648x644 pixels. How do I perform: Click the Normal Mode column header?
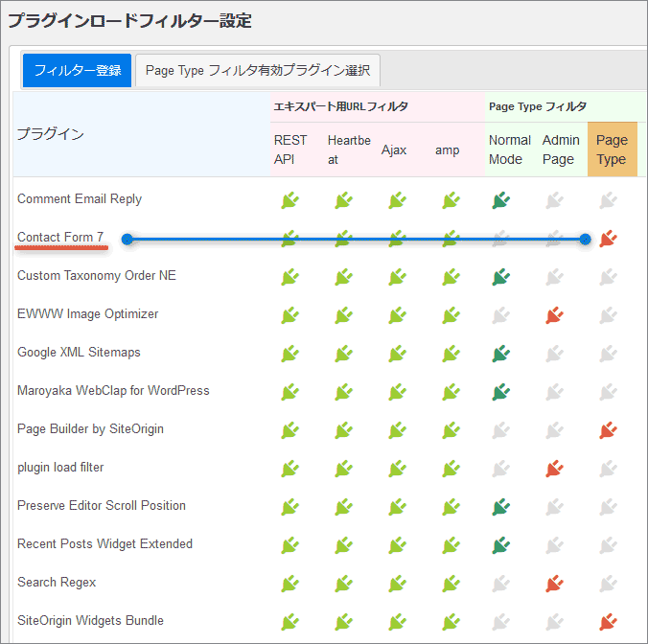tap(510, 149)
